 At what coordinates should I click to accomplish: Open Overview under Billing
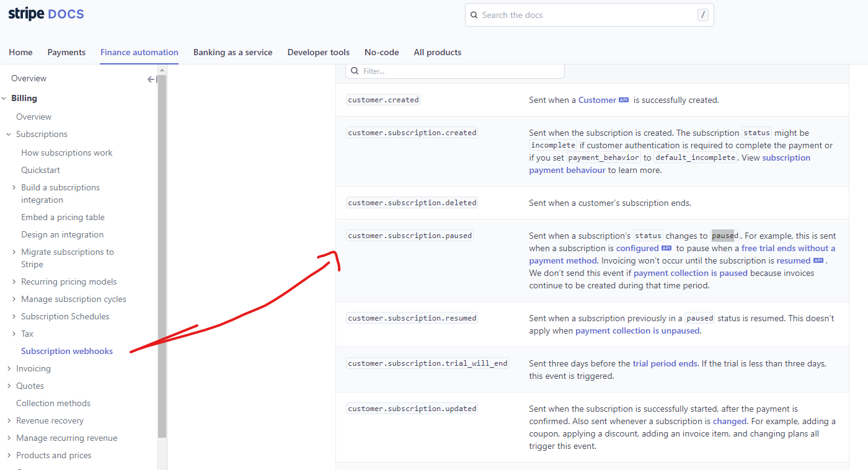click(x=33, y=117)
